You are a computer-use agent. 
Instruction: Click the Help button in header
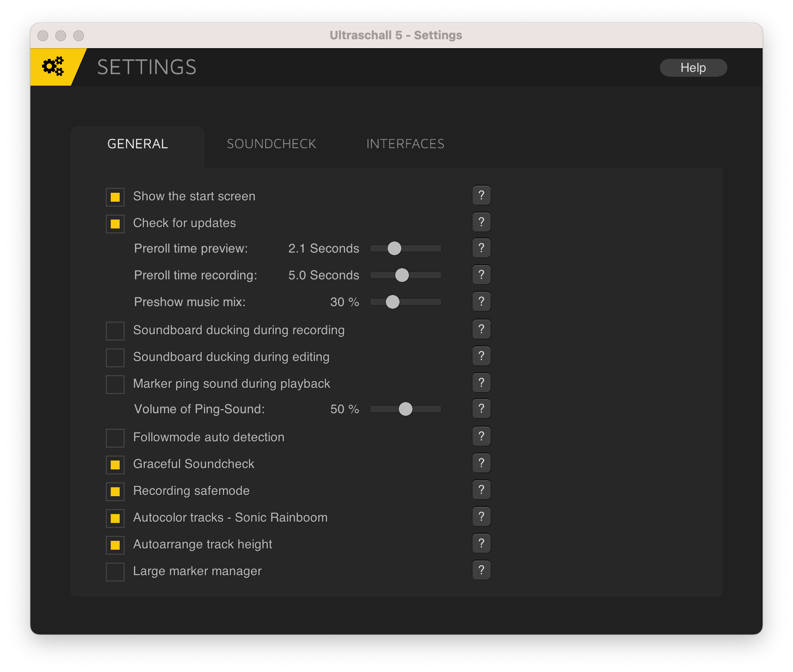pos(693,68)
